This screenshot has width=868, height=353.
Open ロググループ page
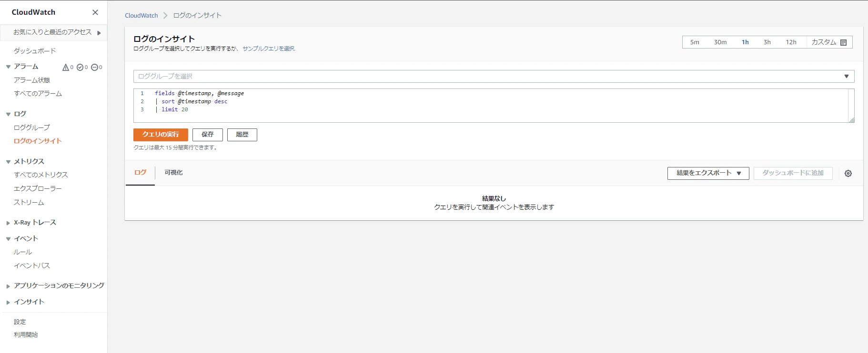click(32, 127)
